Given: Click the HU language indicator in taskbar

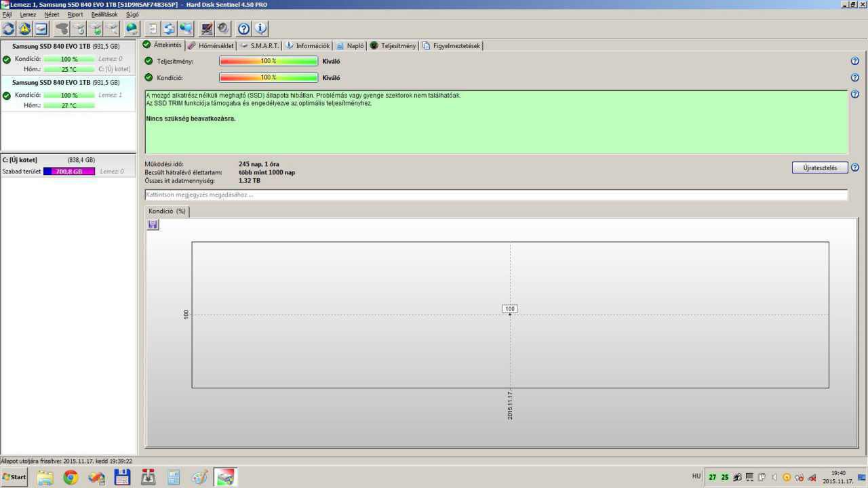Looking at the screenshot, I should (696, 476).
